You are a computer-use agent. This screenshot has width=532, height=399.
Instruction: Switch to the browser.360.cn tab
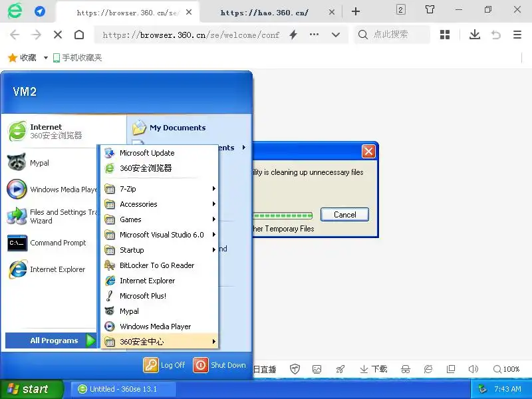pyautogui.click(x=127, y=12)
